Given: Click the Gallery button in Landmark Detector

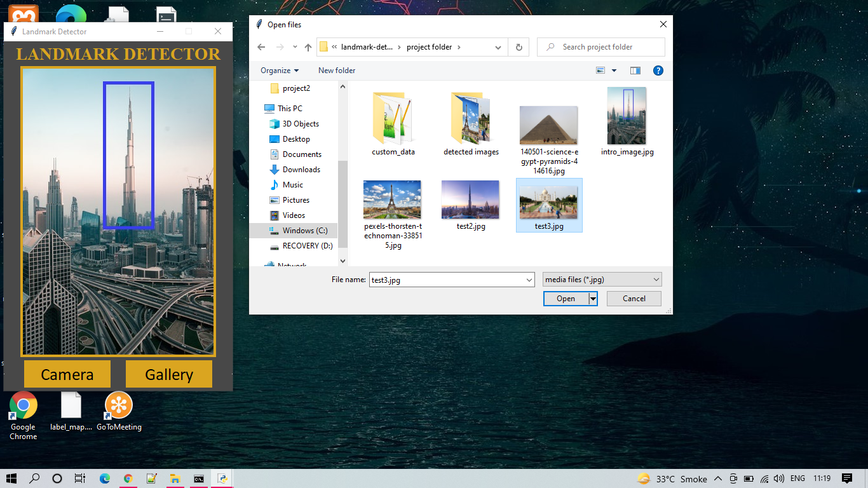Looking at the screenshot, I should point(169,374).
